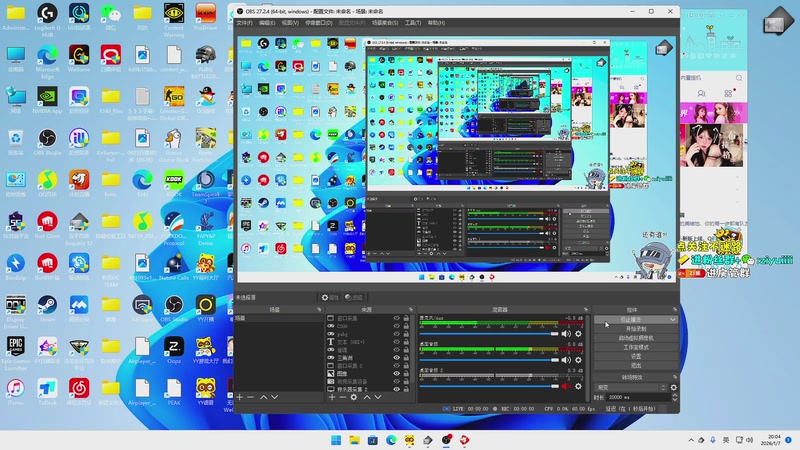Adjust 桌面音频 2 volume slider
800x450 pixels.
tap(489, 387)
